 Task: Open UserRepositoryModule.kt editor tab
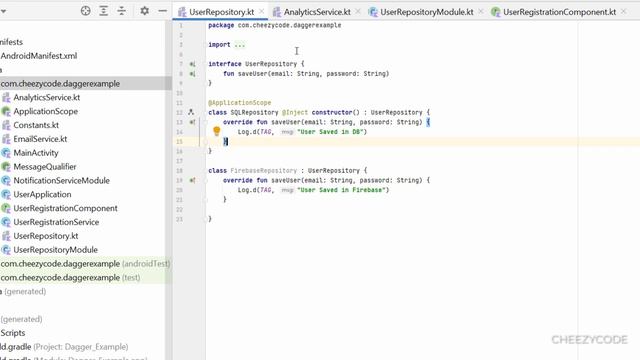coord(427,12)
